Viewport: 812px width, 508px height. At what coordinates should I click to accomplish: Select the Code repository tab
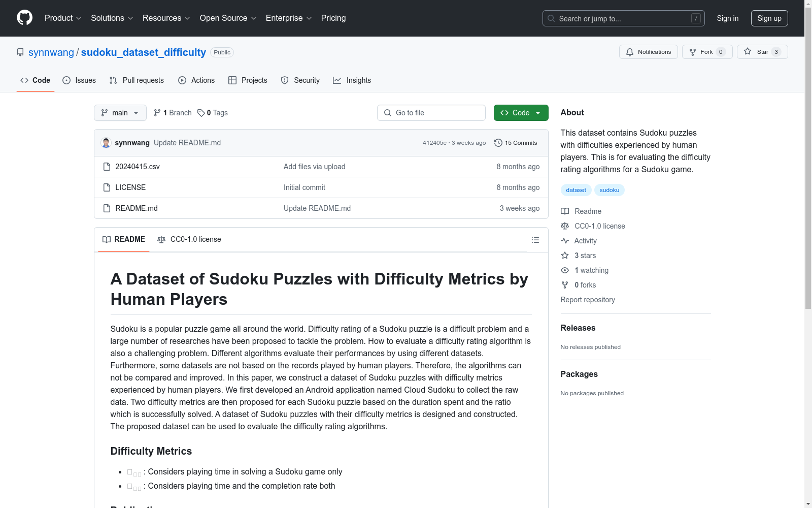36,80
